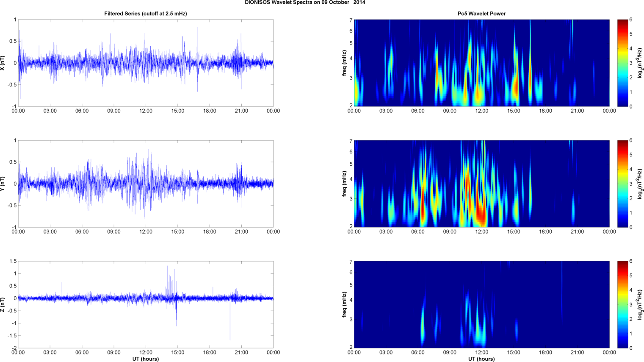This screenshot has width=644, height=362.
Task: Click the middle wavelet power spectrogram for Y
Action: tap(481, 184)
